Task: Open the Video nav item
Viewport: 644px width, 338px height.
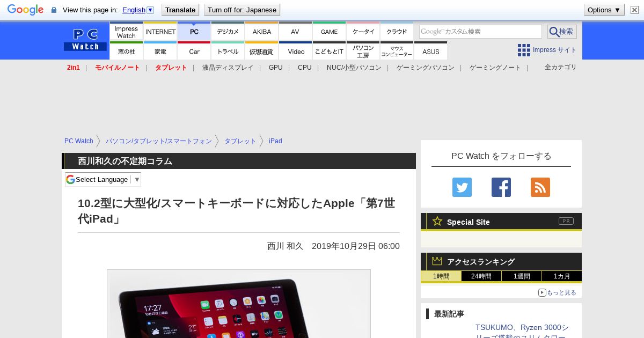Action: coord(295,51)
